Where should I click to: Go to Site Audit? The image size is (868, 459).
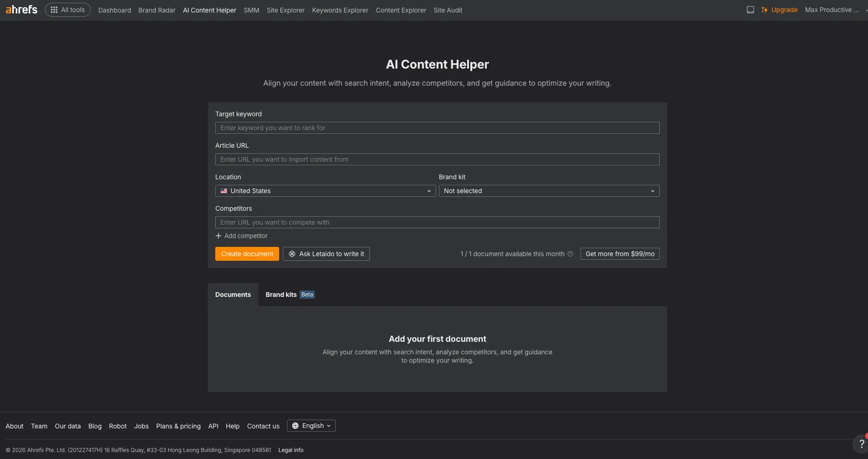(448, 10)
